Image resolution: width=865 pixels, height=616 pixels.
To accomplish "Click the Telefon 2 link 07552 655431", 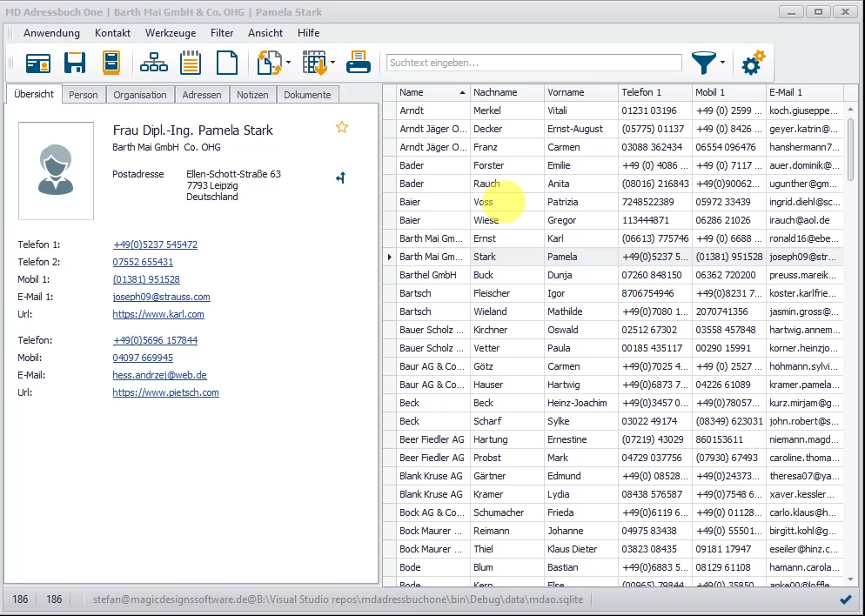I will (143, 262).
